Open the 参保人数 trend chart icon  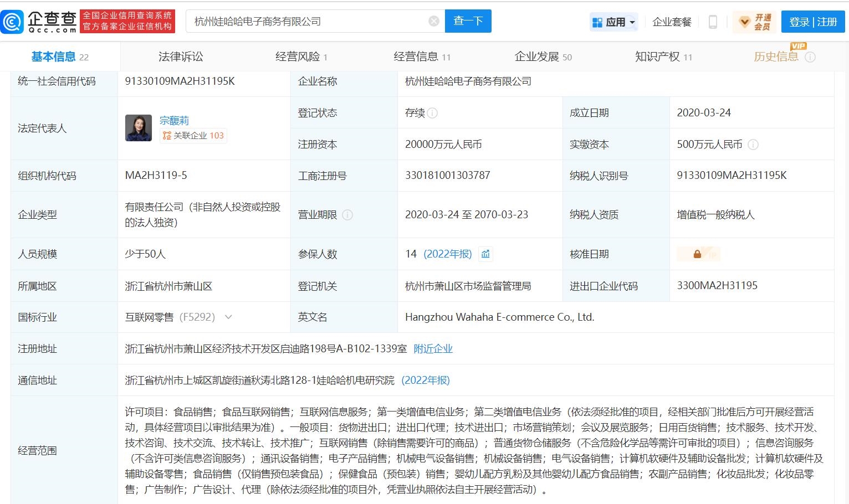click(485, 254)
